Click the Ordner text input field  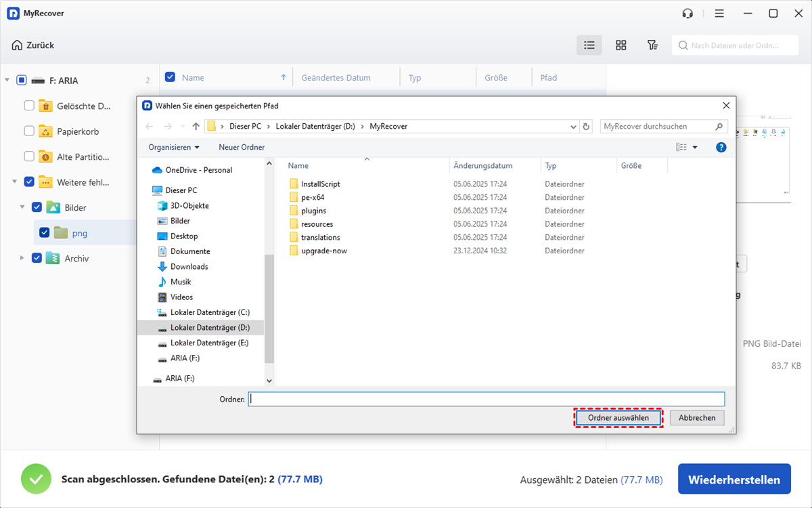point(487,399)
